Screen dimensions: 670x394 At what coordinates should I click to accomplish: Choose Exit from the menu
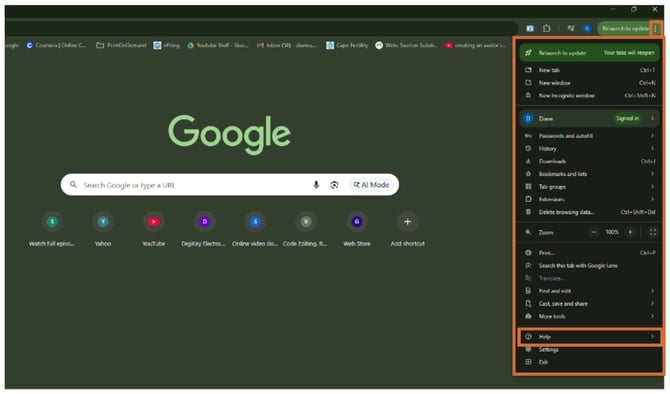click(x=590, y=362)
